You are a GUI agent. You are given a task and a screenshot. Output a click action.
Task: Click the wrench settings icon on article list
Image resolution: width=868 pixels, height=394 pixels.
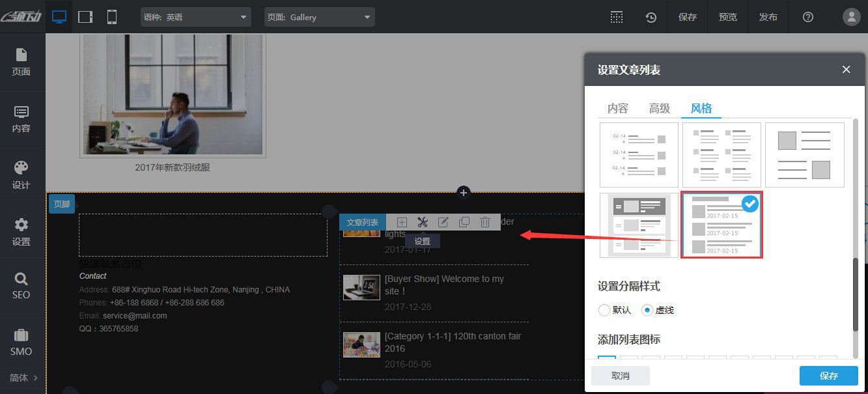coord(422,222)
